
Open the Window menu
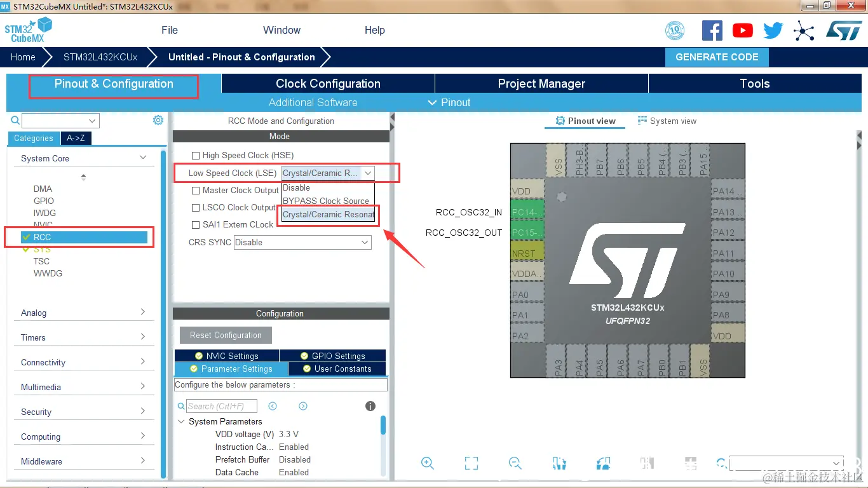coord(282,30)
